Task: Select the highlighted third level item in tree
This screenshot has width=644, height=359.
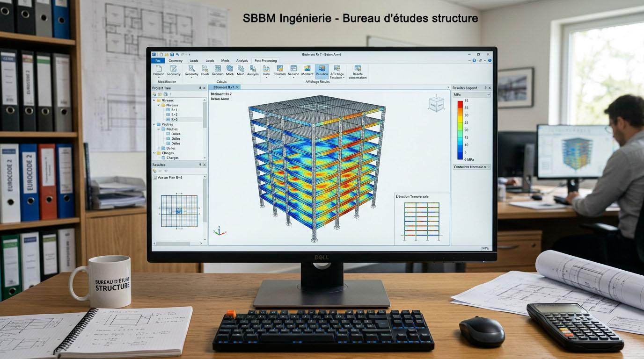Action: [x=171, y=119]
